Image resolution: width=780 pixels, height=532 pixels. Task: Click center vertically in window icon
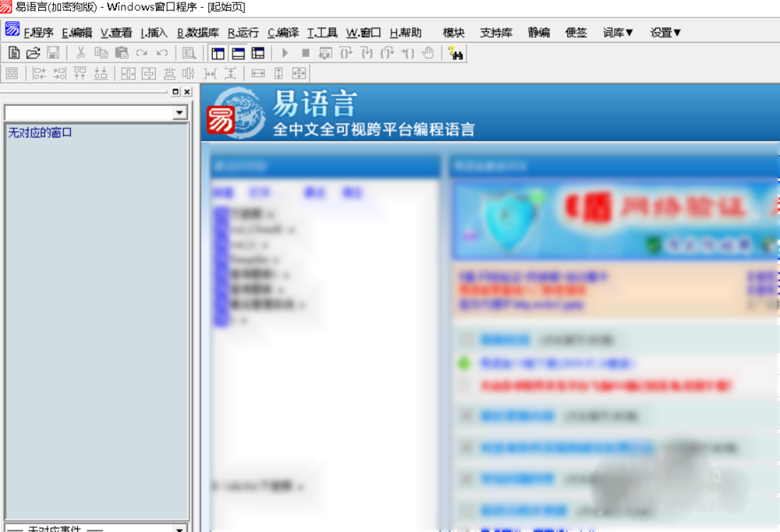(x=149, y=73)
